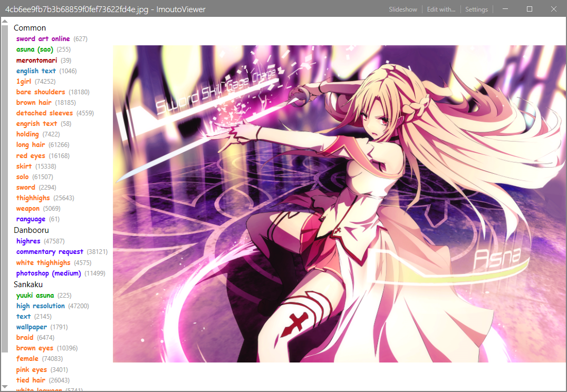
Task: Click the 'female' tag
Action: [27, 358]
